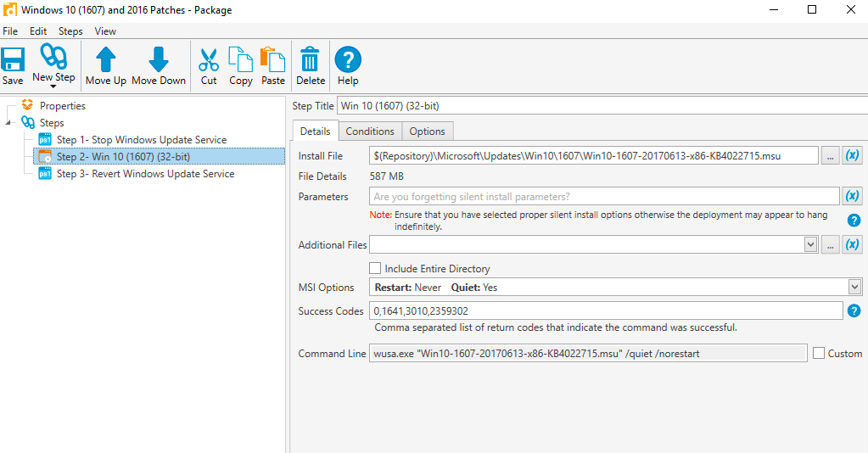The image size is (868, 453).
Task: Click the Copy toolbar icon
Action: click(241, 59)
